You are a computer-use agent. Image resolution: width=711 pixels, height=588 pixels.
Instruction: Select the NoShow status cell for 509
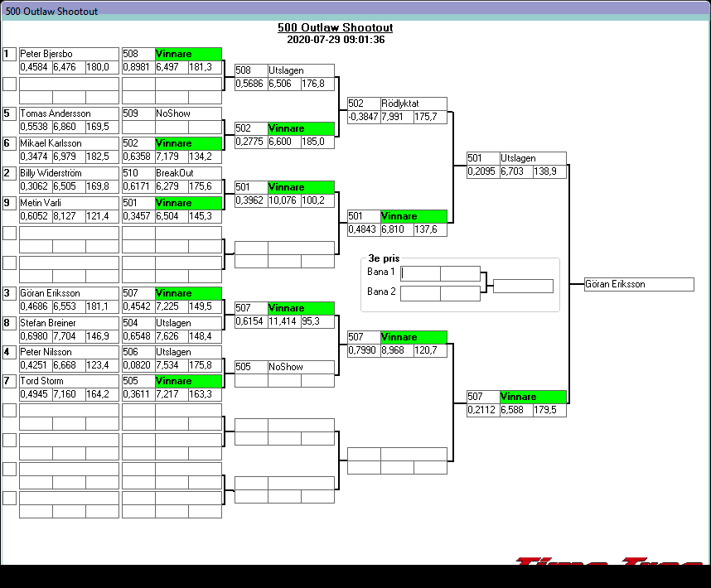click(188, 113)
